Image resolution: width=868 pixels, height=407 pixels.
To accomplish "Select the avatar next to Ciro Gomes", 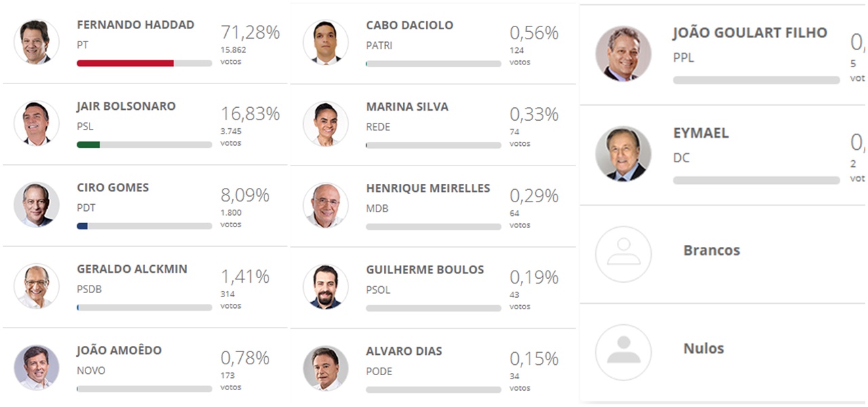I will [37, 205].
